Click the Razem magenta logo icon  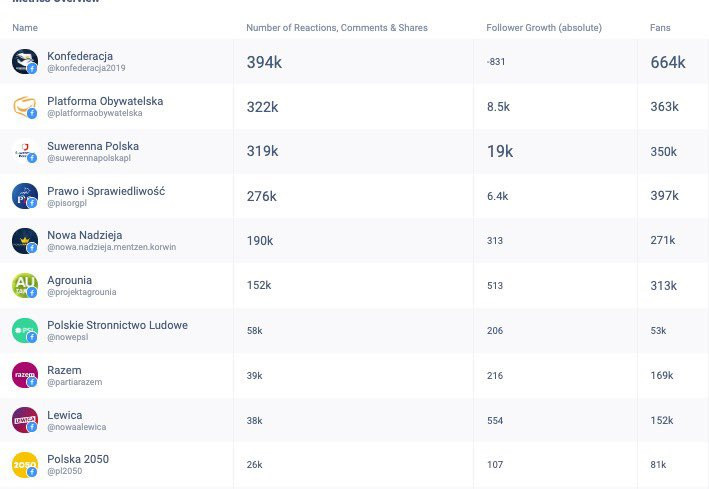(24, 375)
